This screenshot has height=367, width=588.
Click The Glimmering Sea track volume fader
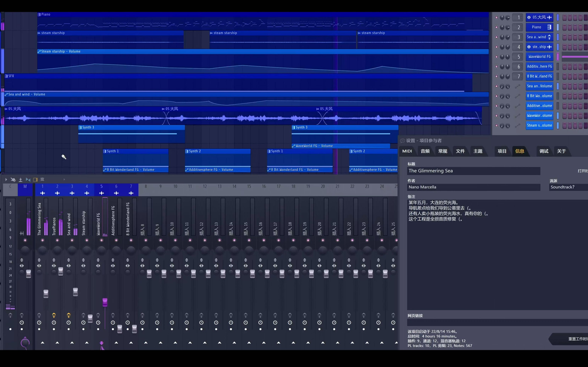(46, 294)
